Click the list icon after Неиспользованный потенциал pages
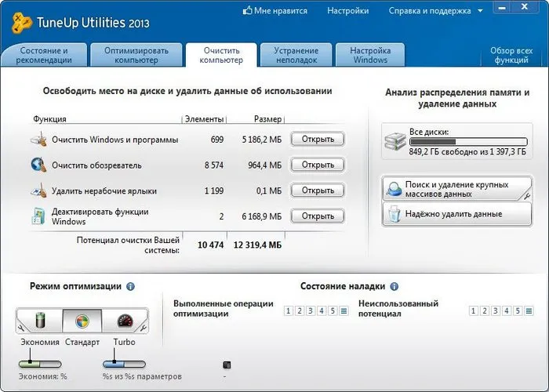 tap(529, 310)
